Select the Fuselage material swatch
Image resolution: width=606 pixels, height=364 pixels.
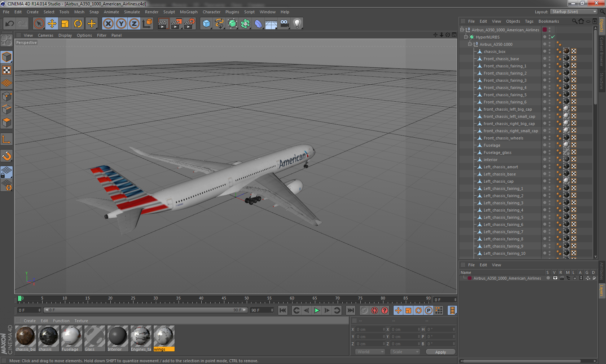71,338
